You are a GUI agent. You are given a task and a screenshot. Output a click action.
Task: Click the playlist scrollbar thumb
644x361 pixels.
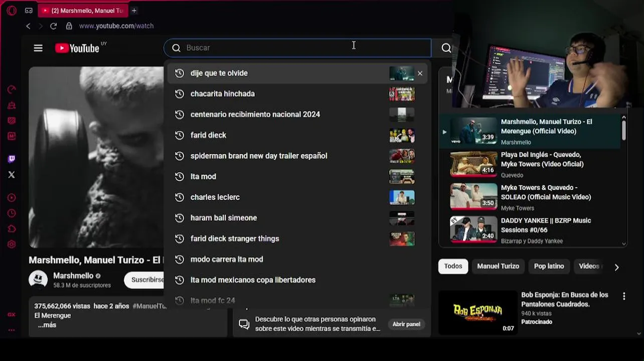(624, 130)
